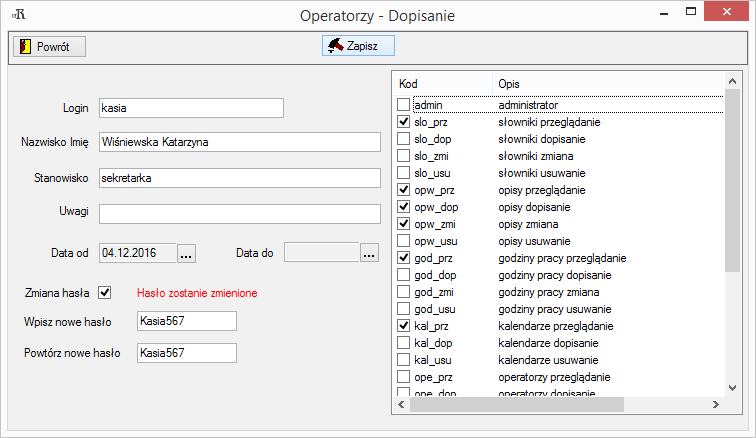756x438 pixels.
Task: Click the list scroll up arrow
Action: [732, 81]
